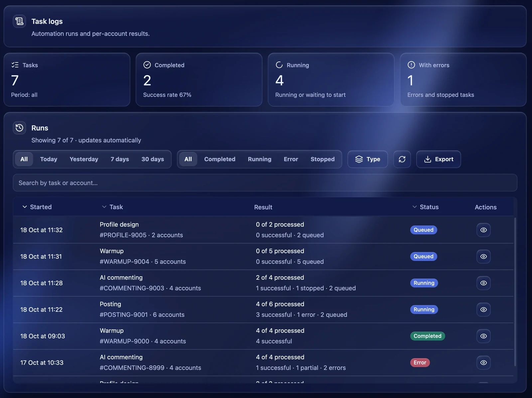
Task: Click the refresh runs icon button
Action: [x=402, y=159]
